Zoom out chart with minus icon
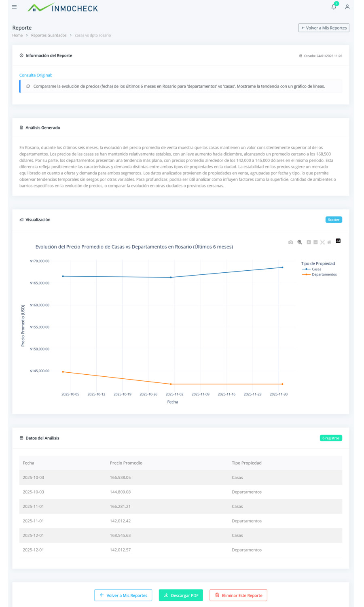364x607 pixels. tap(315, 242)
